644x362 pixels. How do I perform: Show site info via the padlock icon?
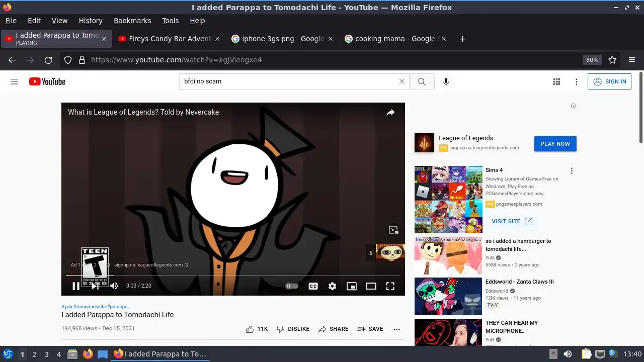82,60
